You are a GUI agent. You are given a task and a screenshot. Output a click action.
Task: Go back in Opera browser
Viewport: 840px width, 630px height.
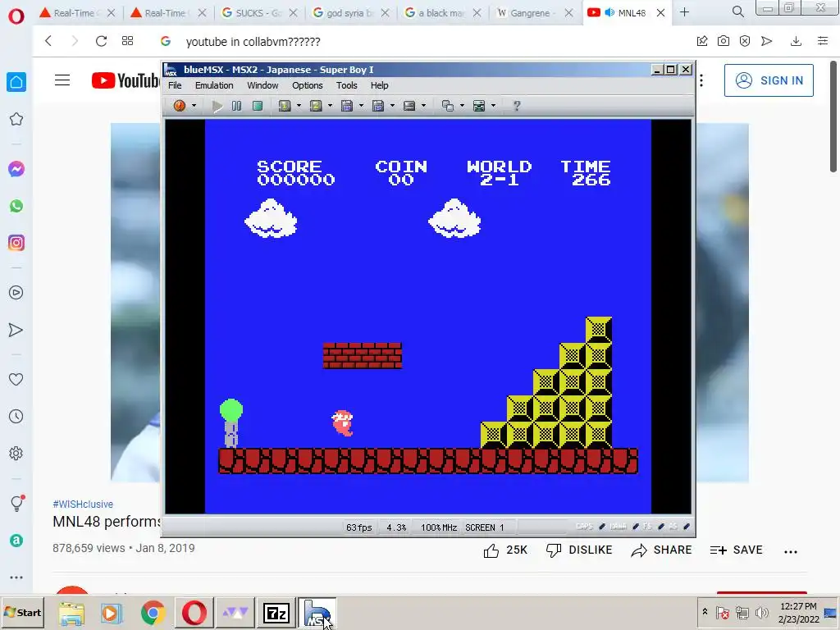pos(48,41)
